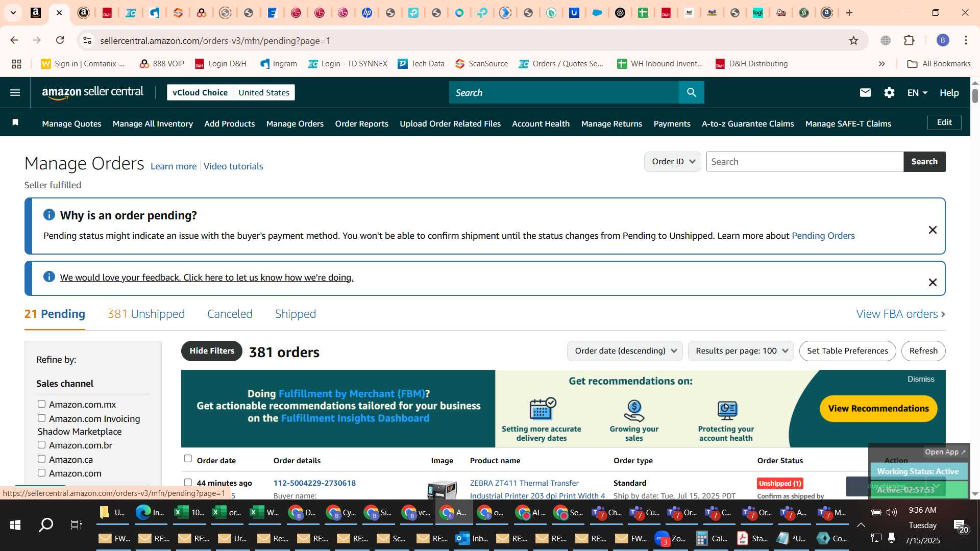
Task: Open the EN language dropdown
Action: [917, 93]
